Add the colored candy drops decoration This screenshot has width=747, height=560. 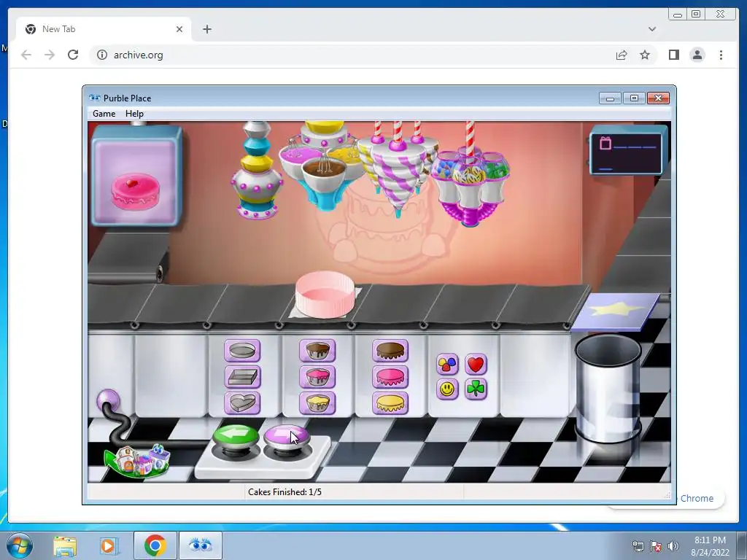pyautogui.click(x=447, y=365)
